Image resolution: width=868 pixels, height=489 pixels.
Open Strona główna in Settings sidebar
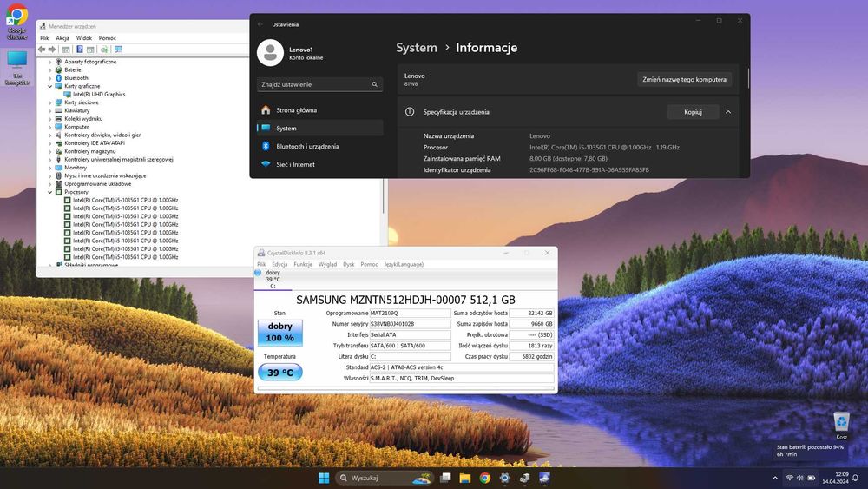(320, 110)
